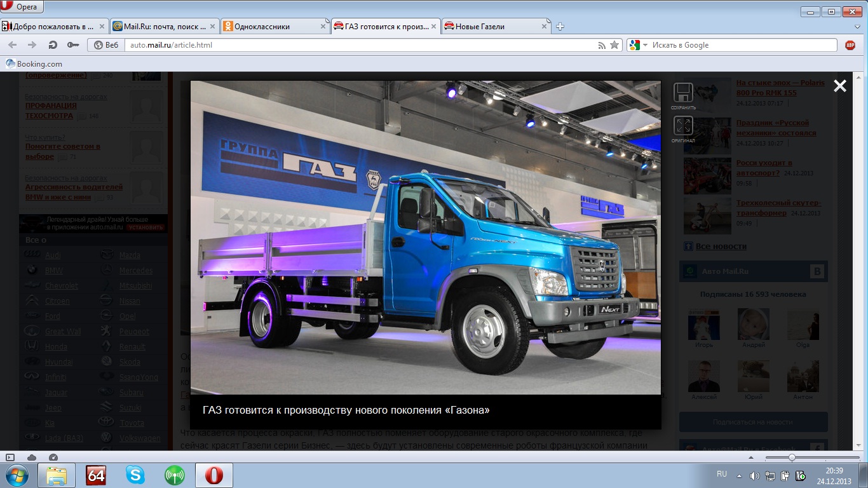
Task: Open the Все новости link
Action: (721, 246)
